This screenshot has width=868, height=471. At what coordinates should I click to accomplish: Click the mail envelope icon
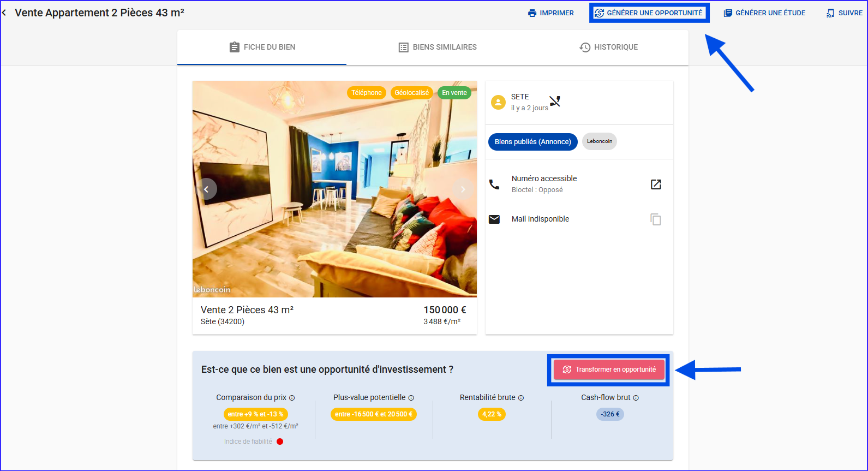click(494, 219)
